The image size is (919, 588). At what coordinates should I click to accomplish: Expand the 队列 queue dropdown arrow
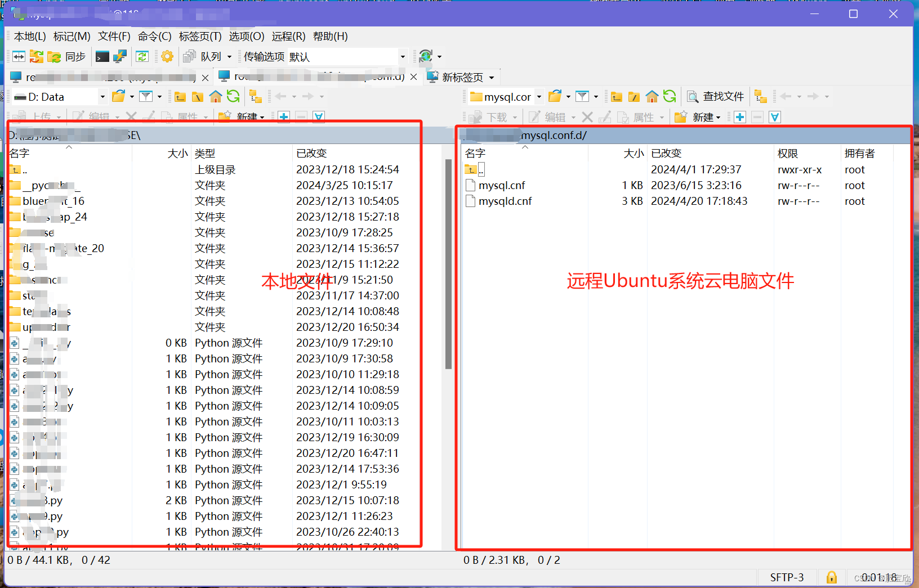click(229, 57)
